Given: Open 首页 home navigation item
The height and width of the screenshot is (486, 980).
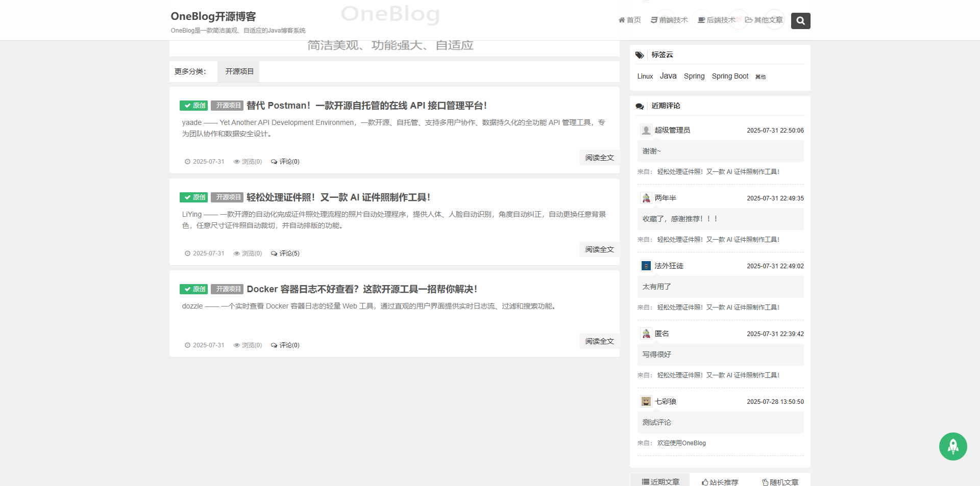Looking at the screenshot, I should [x=629, y=20].
